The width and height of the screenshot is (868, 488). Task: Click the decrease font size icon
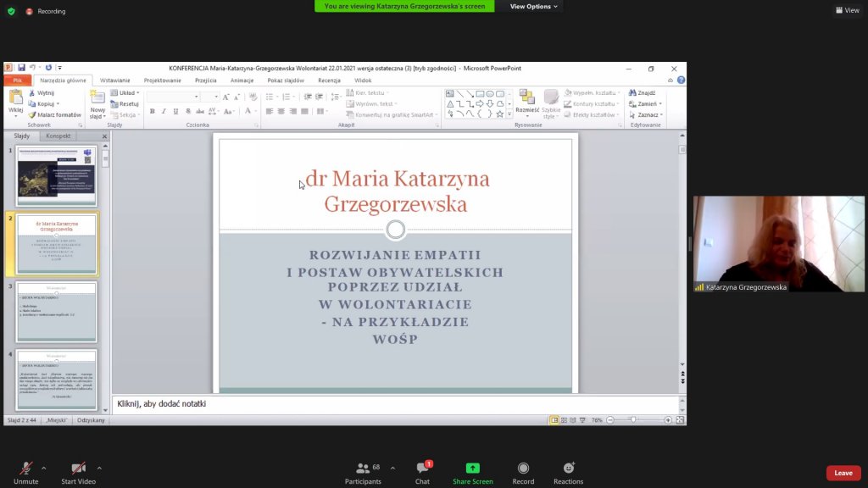point(237,97)
